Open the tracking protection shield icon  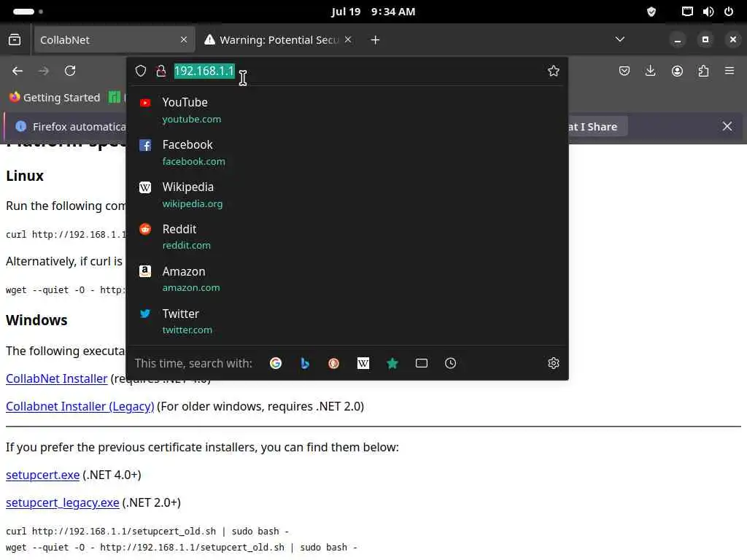[x=141, y=71]
